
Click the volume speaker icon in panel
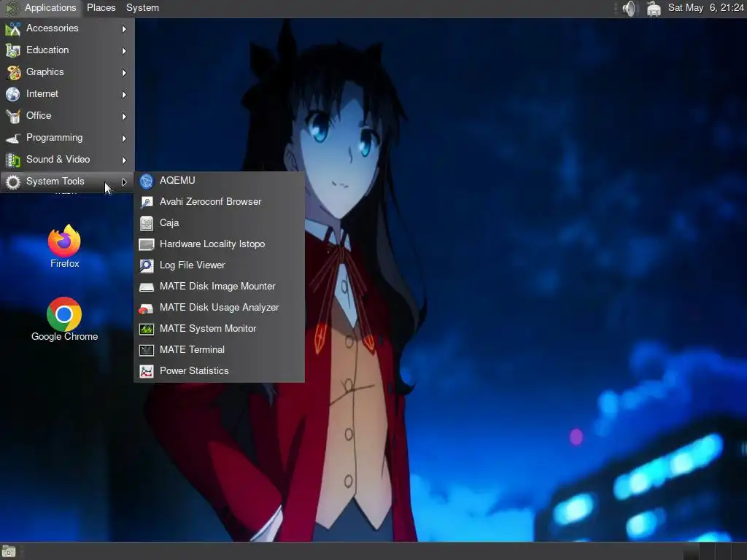[630, 8]
